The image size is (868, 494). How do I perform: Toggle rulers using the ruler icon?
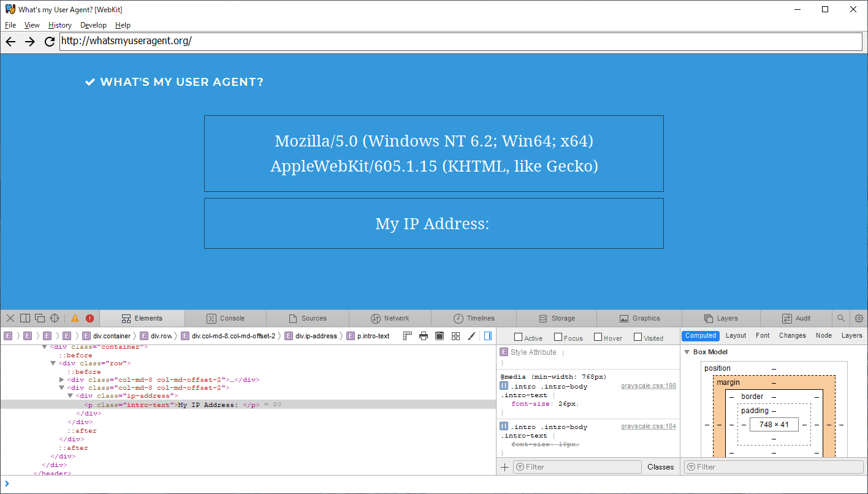coord(408,335)
